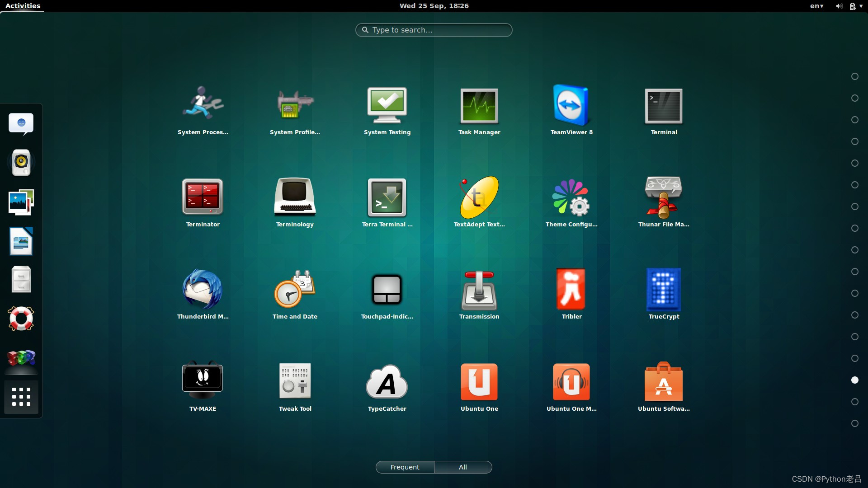Open the system status menu arrow
The height and width of the screenshot is (488, 868).
click(x=861, y=6)
